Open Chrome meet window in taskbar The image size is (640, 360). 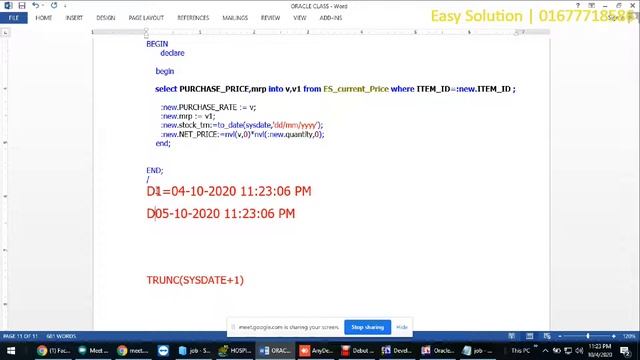132,351
